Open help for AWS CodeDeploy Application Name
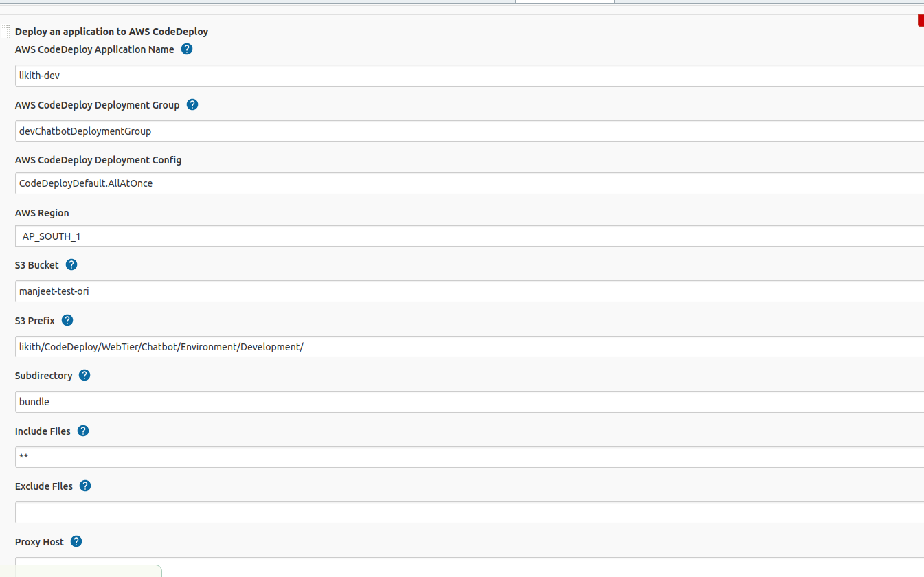 click(x=186, y=49)
